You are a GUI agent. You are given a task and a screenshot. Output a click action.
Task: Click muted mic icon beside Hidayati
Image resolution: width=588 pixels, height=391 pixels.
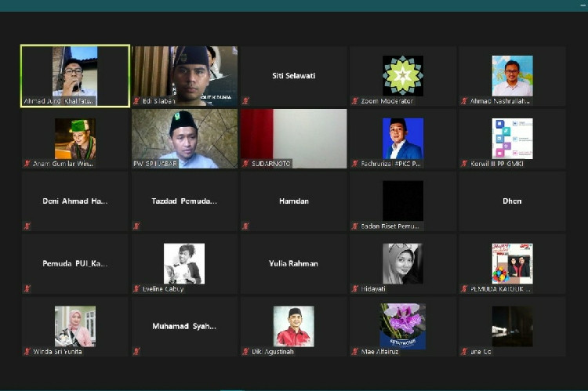pyautogui.click(x=355, y=289)
